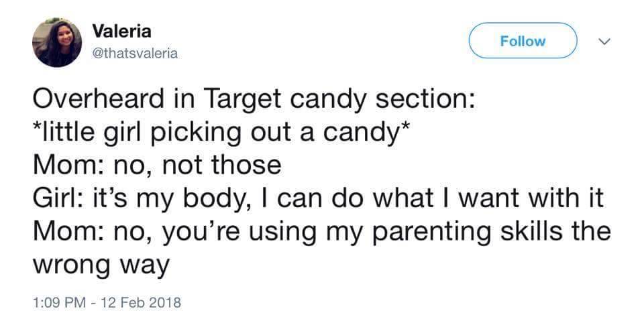Click the word 'skills' in the tweet
Screen dimensions: 644x321
coord(531,231)
